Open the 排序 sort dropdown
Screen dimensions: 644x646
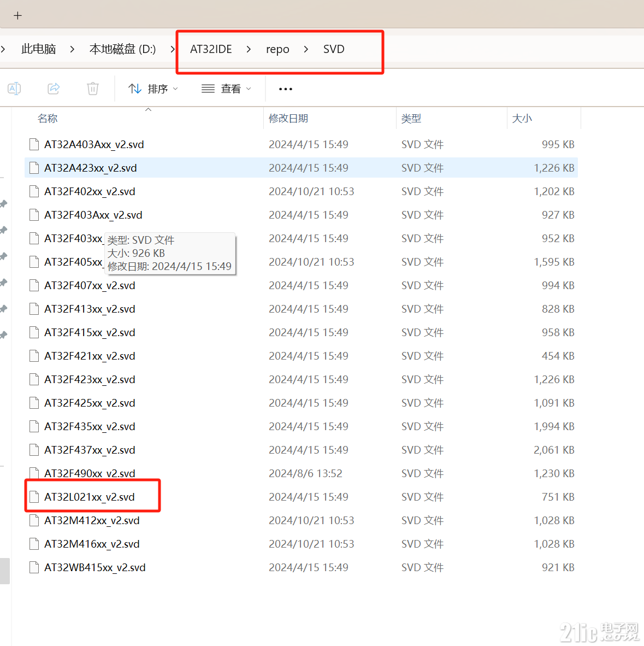[153, 89]
